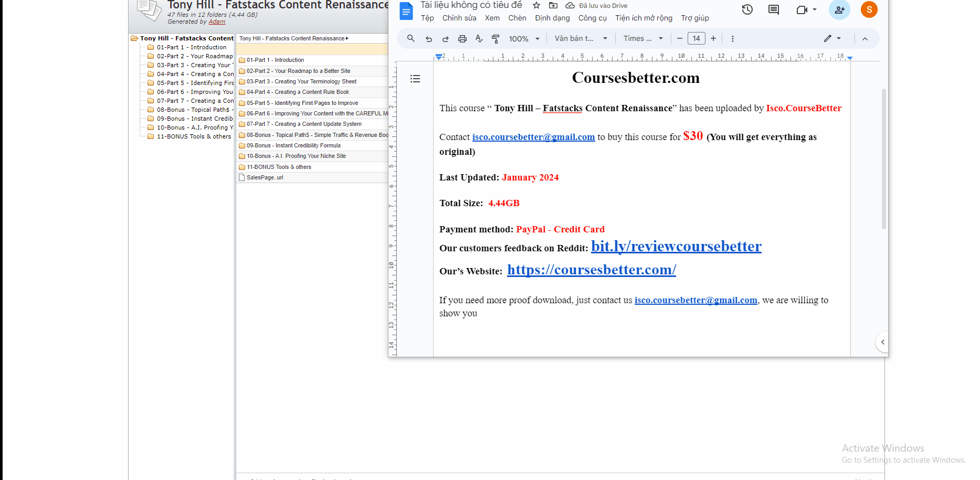Click the search magnifier in toolbar

[x=411, y=38]
